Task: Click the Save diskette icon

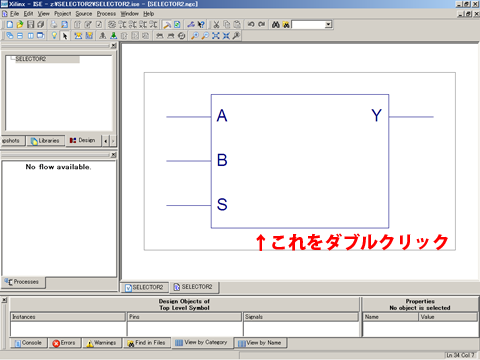Action: pos(30,24)
